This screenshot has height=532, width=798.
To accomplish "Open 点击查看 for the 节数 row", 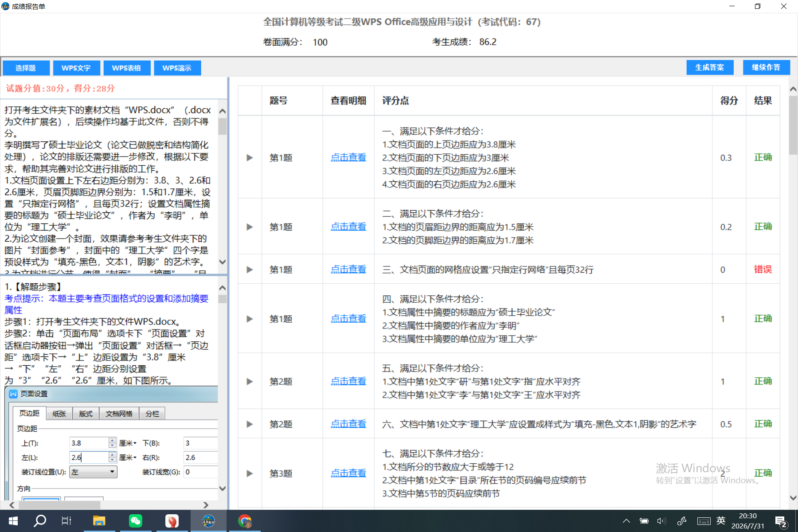I will [x=348, y=473].
